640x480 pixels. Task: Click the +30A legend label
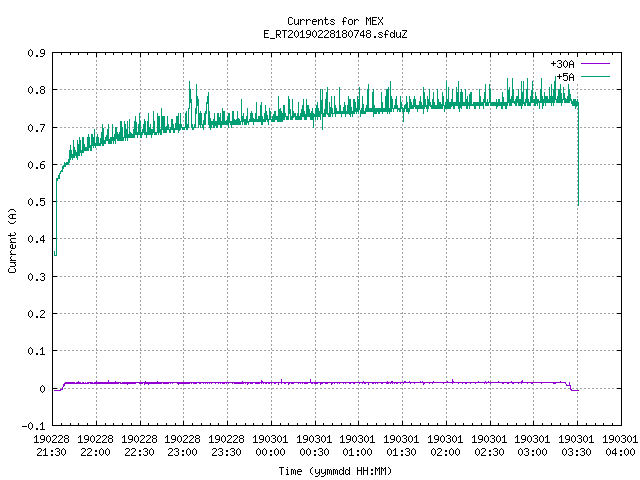pyautogui.click(x=562, y=64)
